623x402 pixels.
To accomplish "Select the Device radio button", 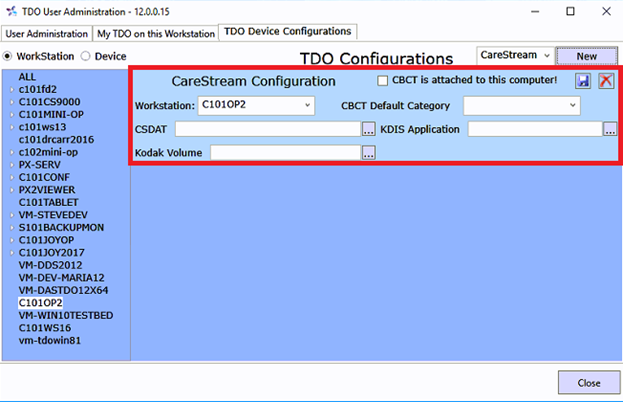I will [x=85, y=56].
